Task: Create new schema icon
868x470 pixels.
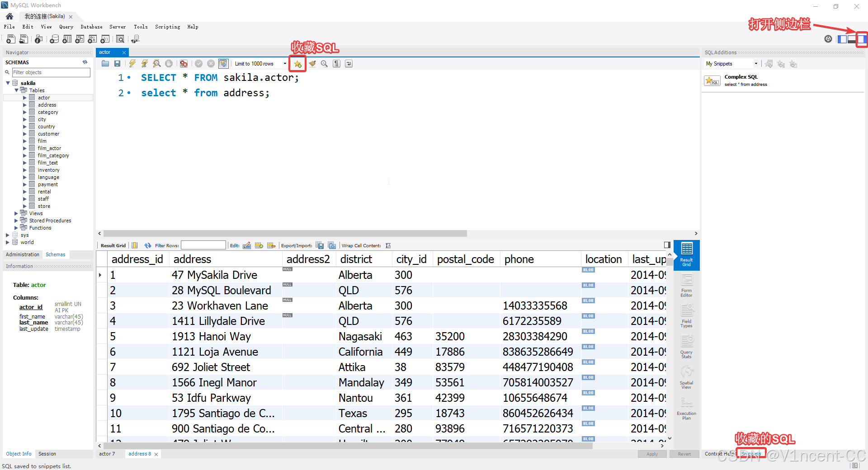Action: tap(54, 39)
